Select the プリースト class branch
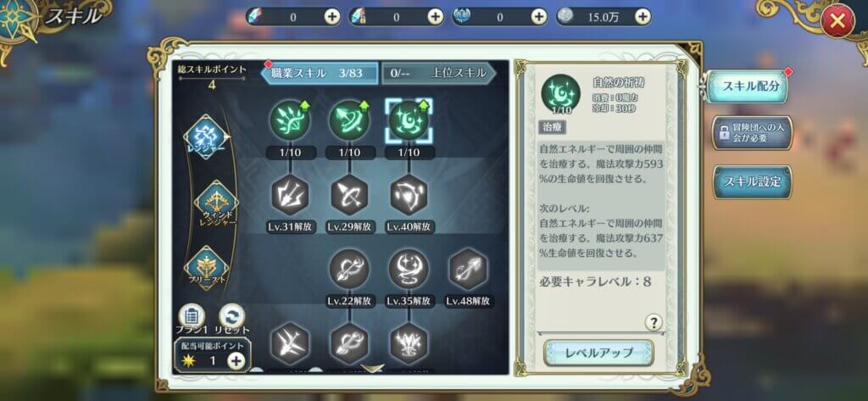 (x=205, y=268)
